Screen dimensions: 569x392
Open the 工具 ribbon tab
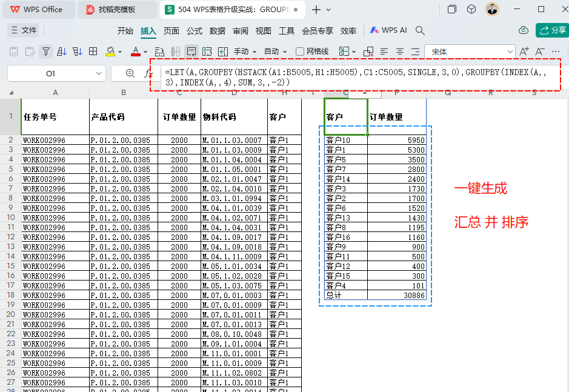(x=287, y=31)
